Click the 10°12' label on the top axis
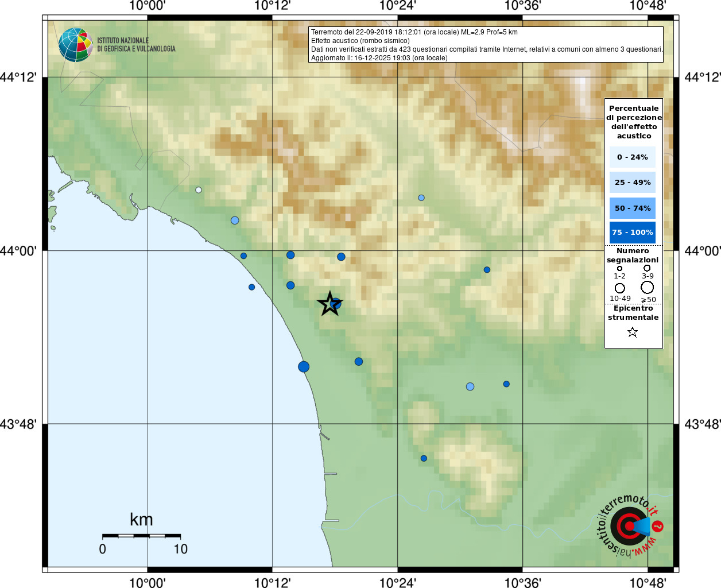Image resolution: width=721 pixels, height=588 pixels. pyautogui.click(x=272, y=6)
